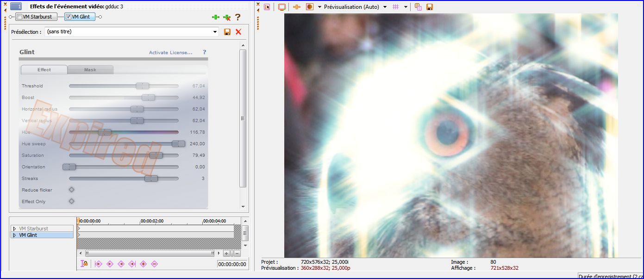Click the Hue sweep value 240,00

(x=197, y=144)
